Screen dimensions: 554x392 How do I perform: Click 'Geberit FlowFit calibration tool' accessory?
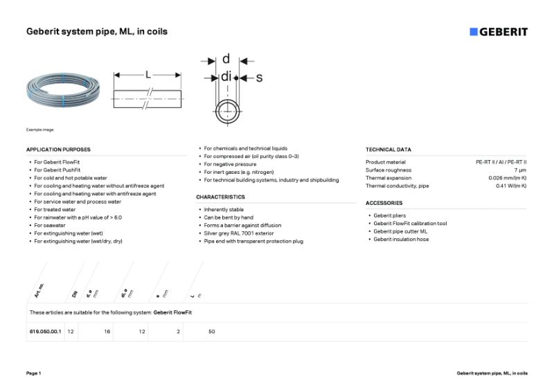pyautogui.click(x=410, y=224)
